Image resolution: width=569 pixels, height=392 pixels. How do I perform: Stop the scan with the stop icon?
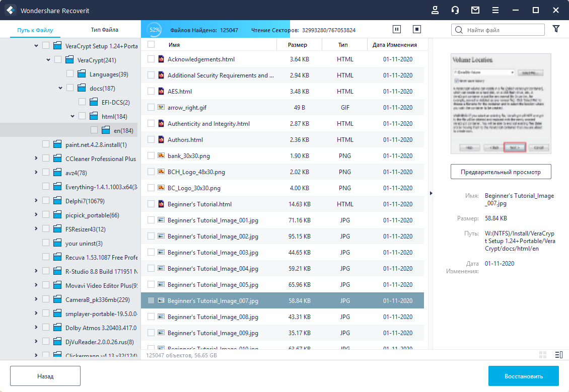[x=417, y=29]
